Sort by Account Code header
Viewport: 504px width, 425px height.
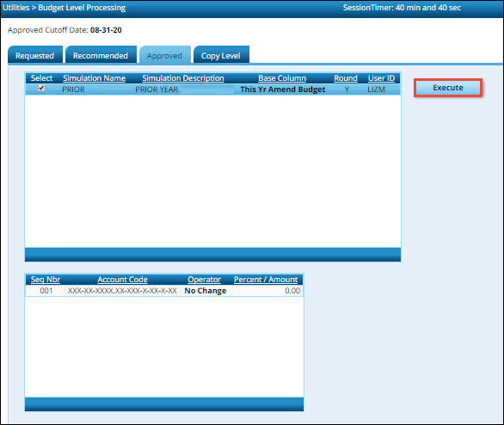(122, 280)
